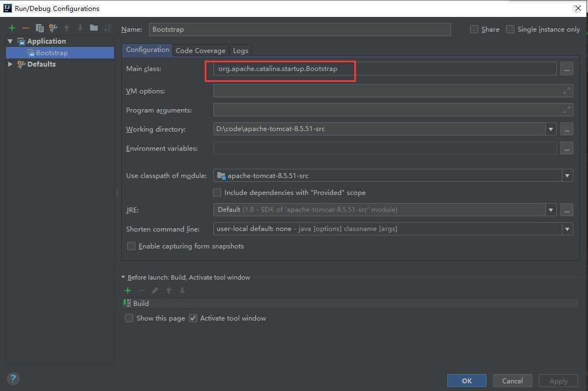Switch to the Code Coverage tab
The height and width of the screenshot is (391, 588).
(200, 51)
